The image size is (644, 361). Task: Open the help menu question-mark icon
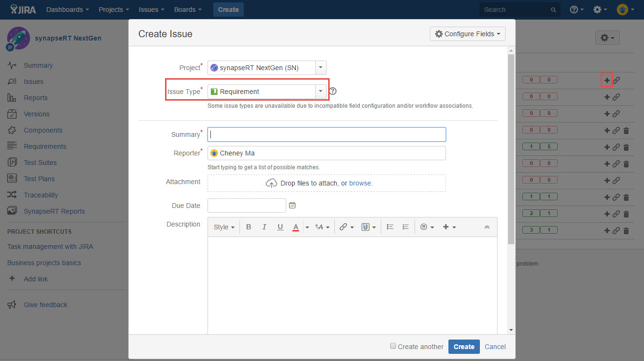[x=576, y=10]
